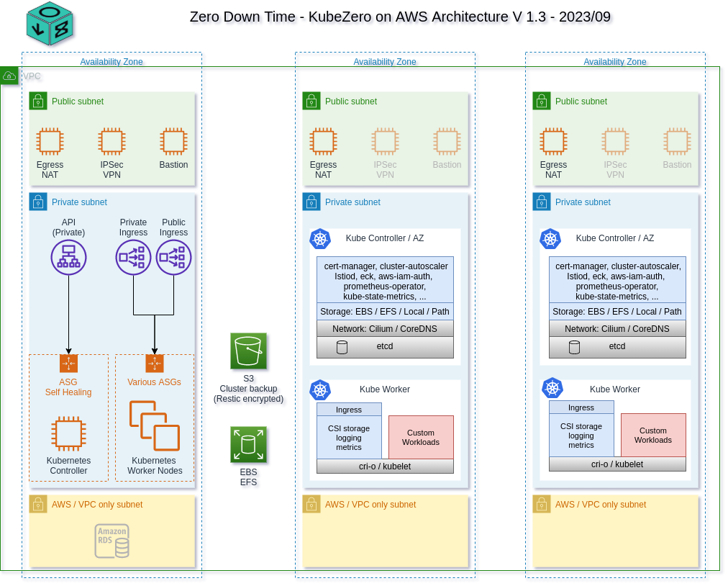Select middle zone 'Storage: EBS / EFS / Local / Path' bar
The width and height of the screenshot is (728, 586).
coord(385,311)
